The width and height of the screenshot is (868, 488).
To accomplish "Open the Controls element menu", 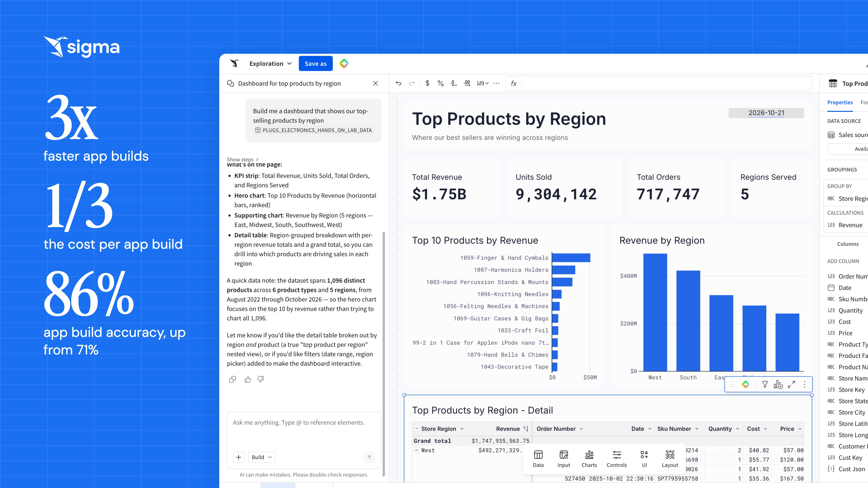I will click(617, 459).
